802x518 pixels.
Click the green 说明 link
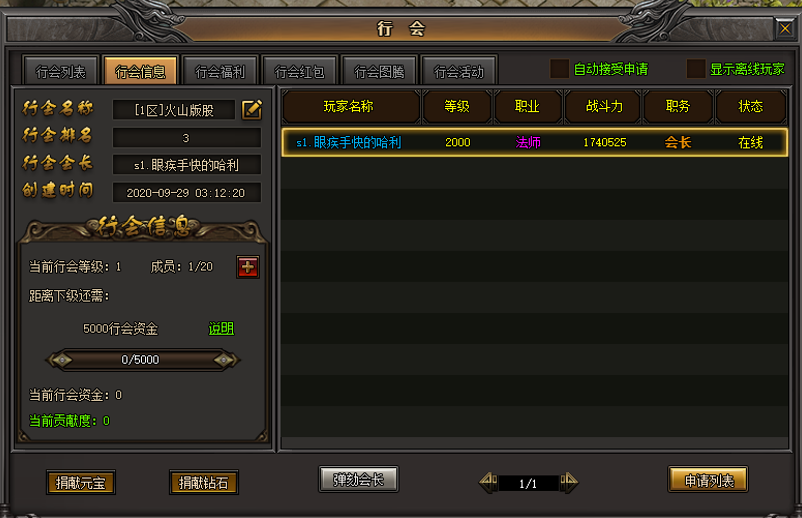coord(221,328)
